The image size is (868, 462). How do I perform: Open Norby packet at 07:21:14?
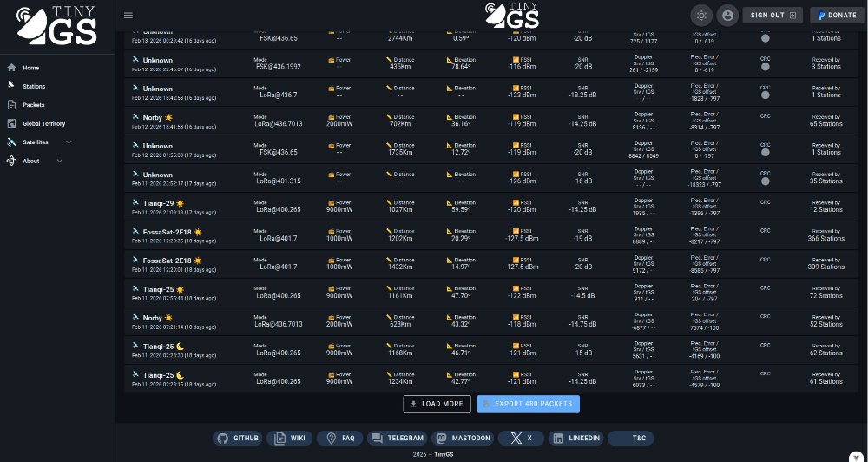tap(491, 321)
